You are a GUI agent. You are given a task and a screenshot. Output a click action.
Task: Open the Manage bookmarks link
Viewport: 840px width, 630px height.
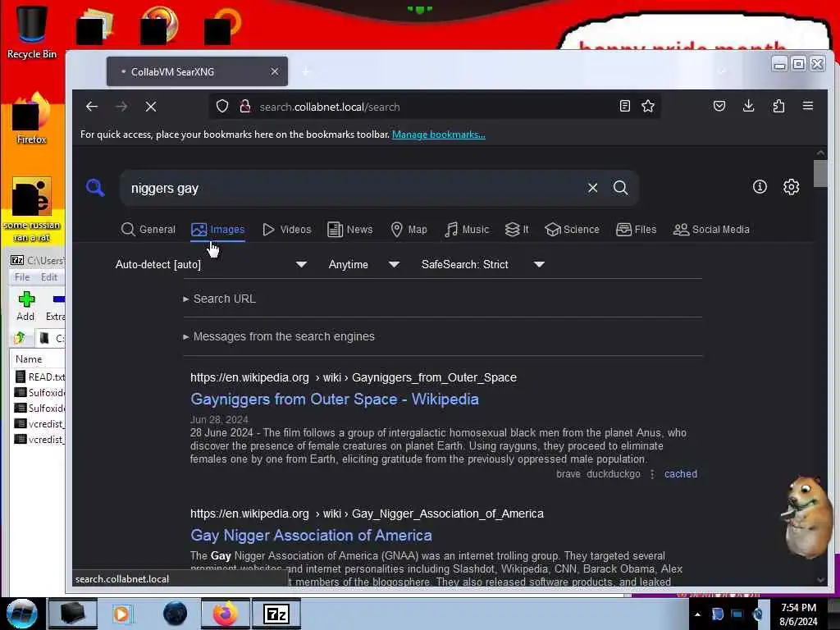(x=439, y=135)
